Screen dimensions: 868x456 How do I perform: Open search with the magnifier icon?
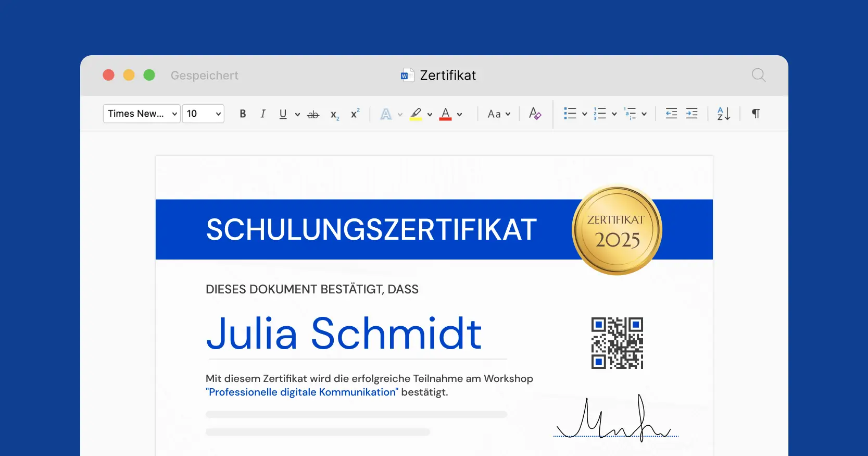coord(759,75)
